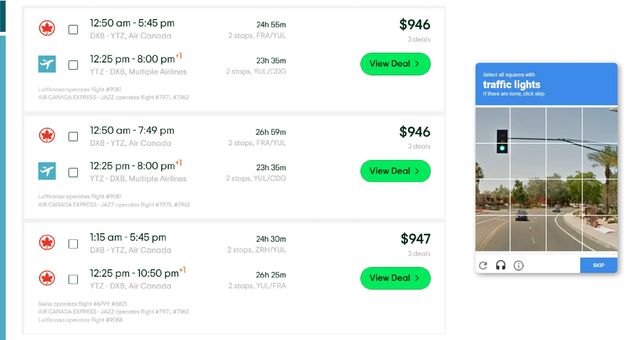Image resolution: width=644 pixels, height=340 pixels.
Task: Click blue plane icon in second deal
Action: point(47,171)
